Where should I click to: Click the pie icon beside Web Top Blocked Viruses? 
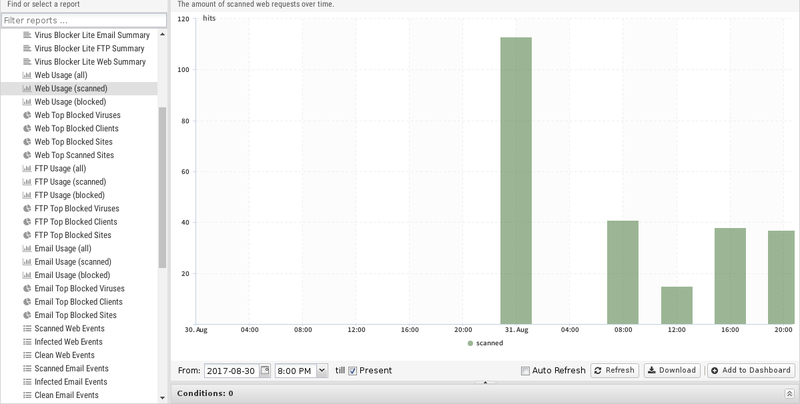[x=27, y=115]
